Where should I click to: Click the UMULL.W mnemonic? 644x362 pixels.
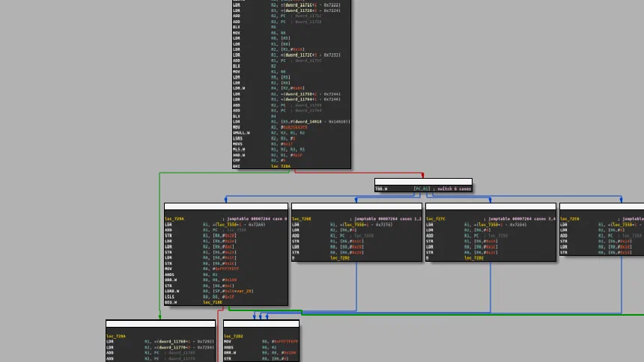[241, 133]
